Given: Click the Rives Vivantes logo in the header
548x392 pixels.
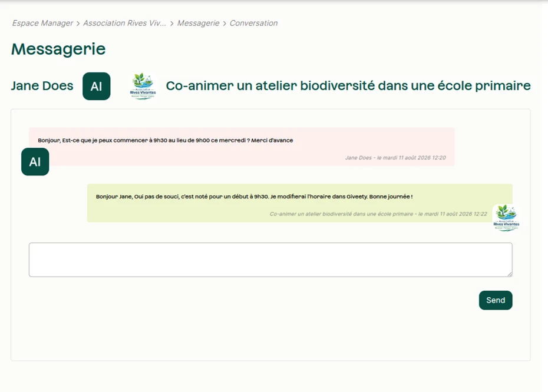Looking at the screenshot, I should (143, 86).
